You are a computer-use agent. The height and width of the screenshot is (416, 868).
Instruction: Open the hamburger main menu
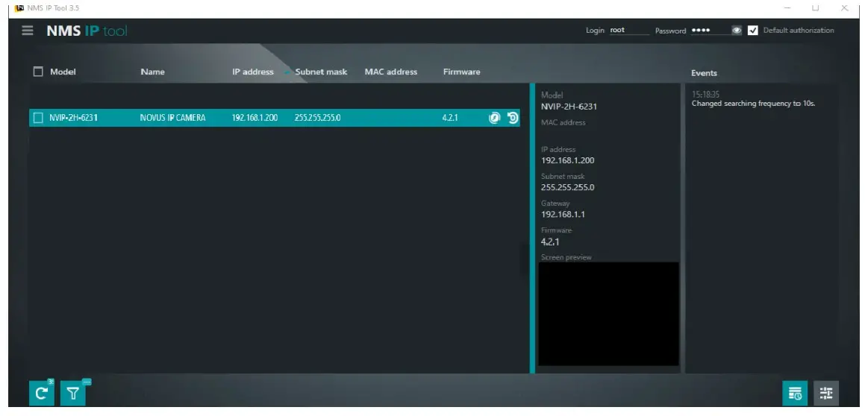pyautogui.click(x=27, y=31)
